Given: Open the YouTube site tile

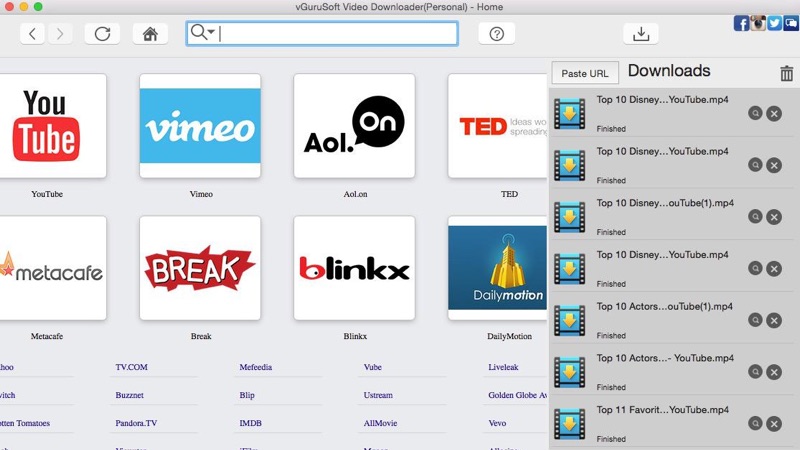Looking at the screenshot, I should [x=53, y=126].
